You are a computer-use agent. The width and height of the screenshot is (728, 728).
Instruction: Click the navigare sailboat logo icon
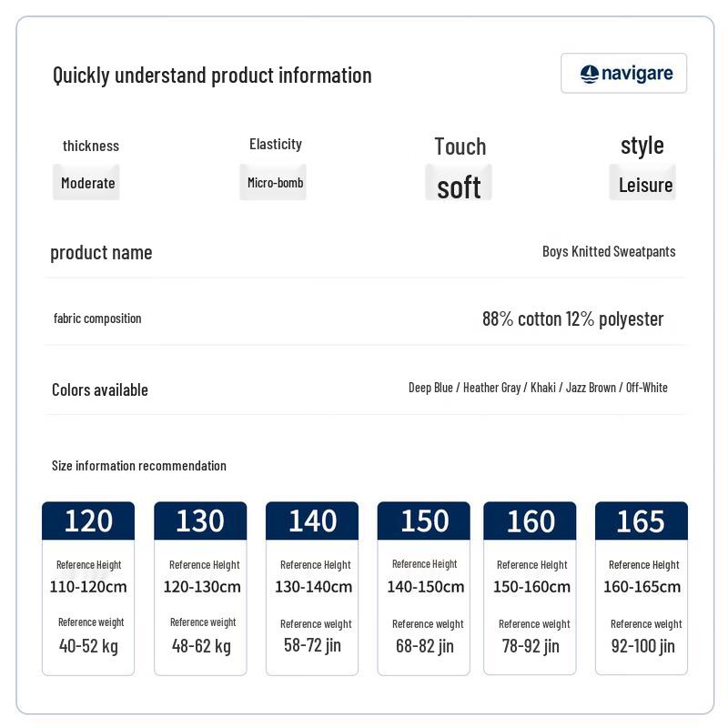[x=590, y=74]
